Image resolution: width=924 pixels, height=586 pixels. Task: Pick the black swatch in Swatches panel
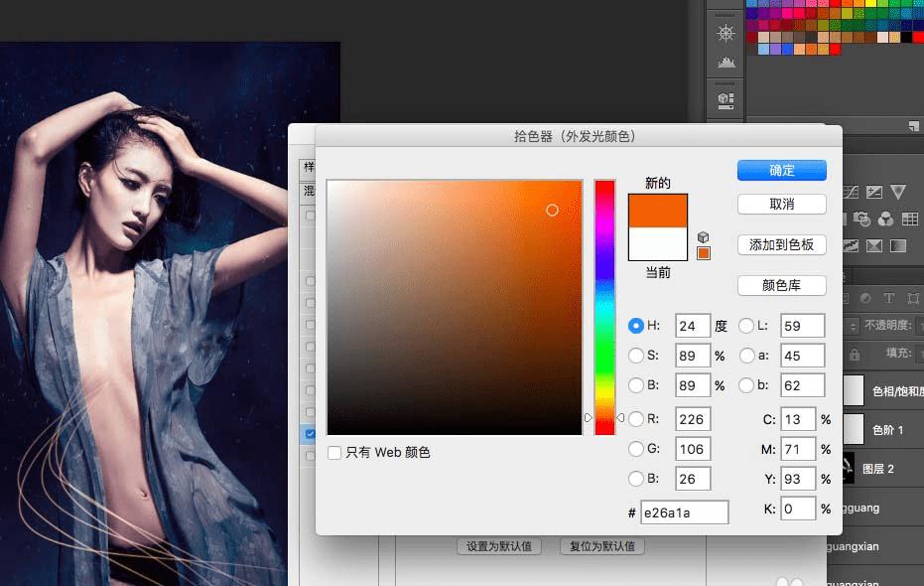[x=906, y=37]
